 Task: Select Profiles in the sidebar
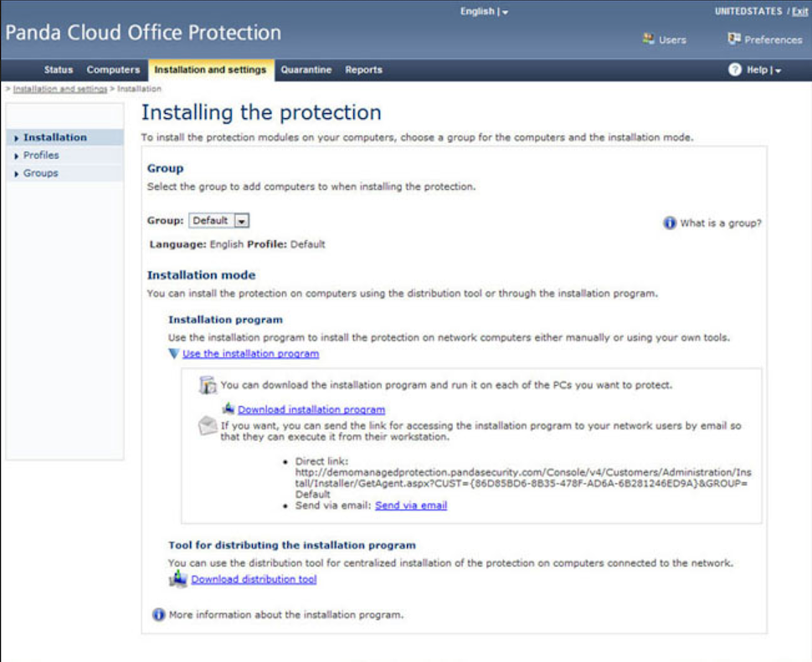click(41, 156)
